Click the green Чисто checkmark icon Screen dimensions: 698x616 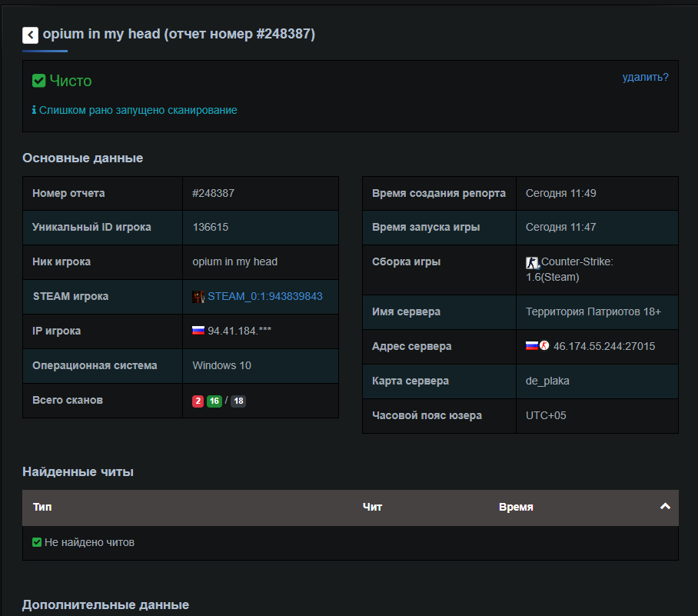click(38, 81)
